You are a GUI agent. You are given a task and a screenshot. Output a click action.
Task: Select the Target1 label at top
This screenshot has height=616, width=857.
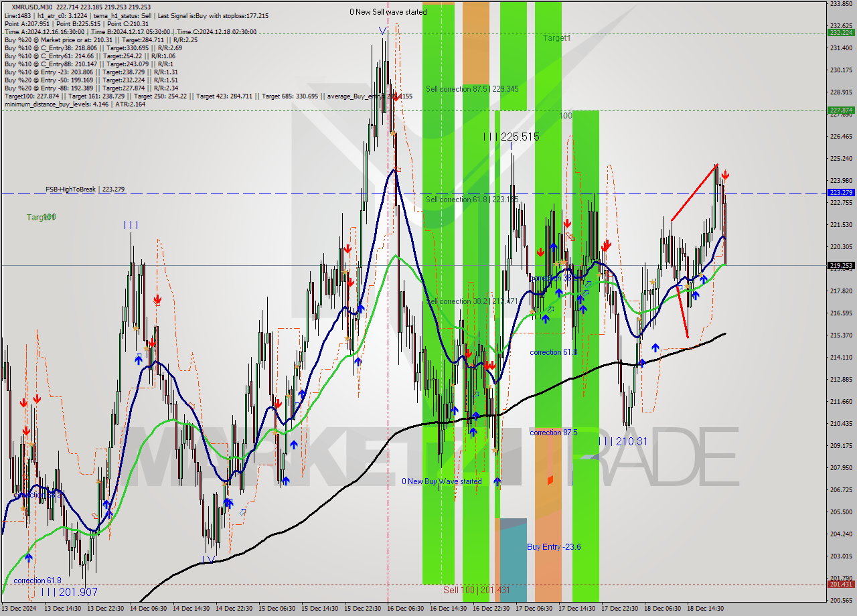557,38
